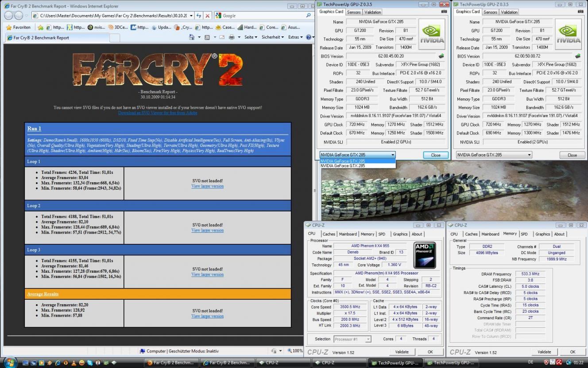Click the Run 1 heading

pos(34,129)
